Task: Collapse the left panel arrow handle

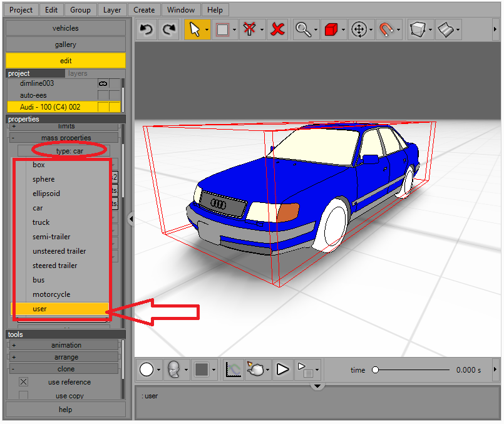Action: pyautogui.click(x=131, y=219)
